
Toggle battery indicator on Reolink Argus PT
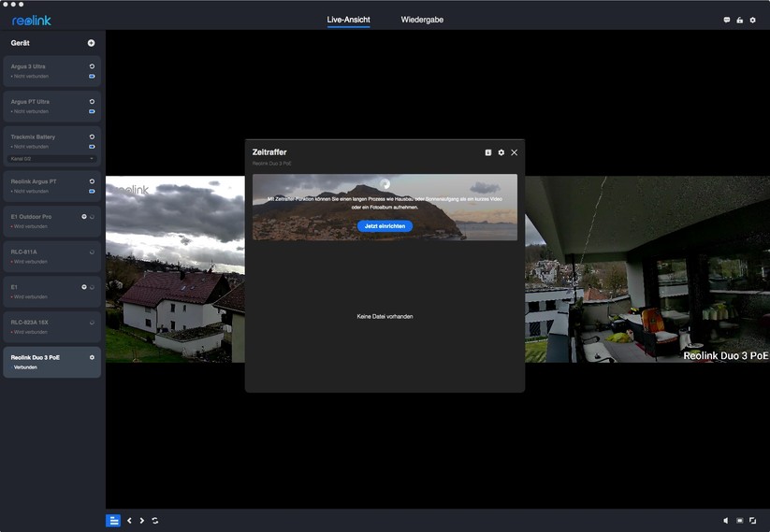click(92, 191)
